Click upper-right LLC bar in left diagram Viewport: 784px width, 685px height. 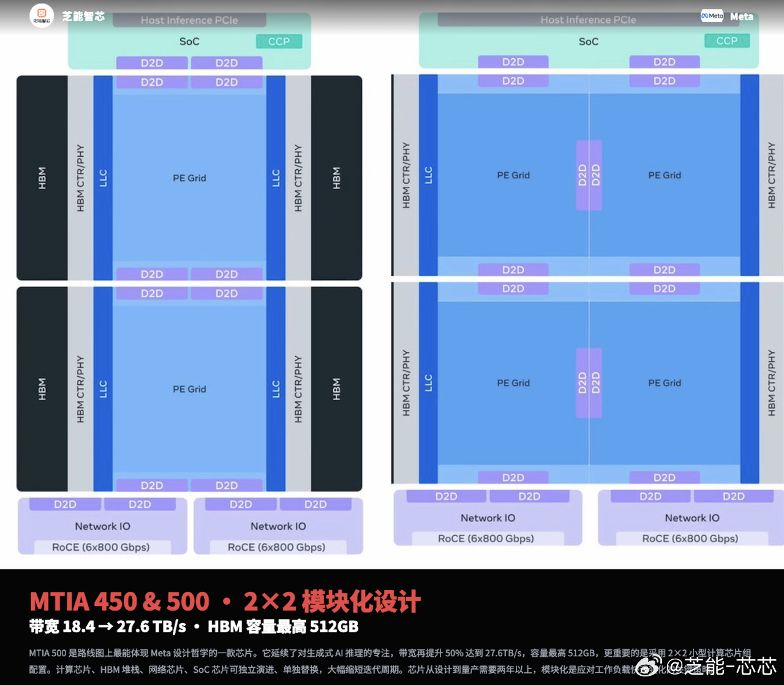pyautogui.click(x=276, y=178)
